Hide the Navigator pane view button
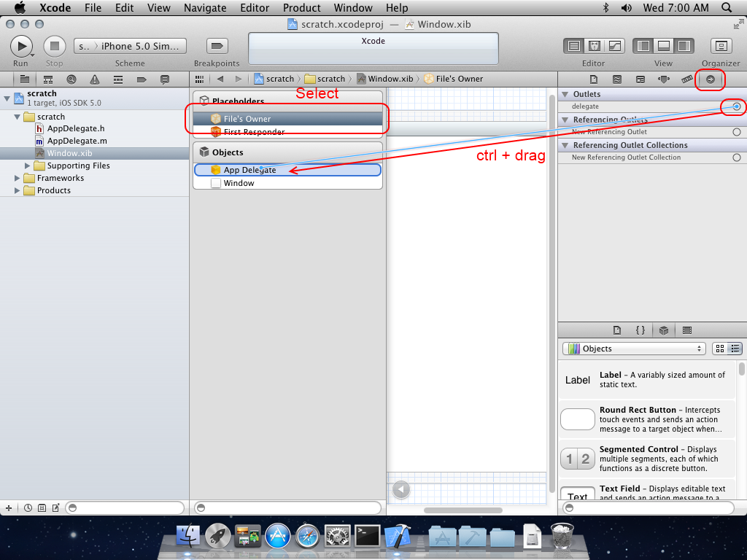747x560 pixels. click(643, 46)
